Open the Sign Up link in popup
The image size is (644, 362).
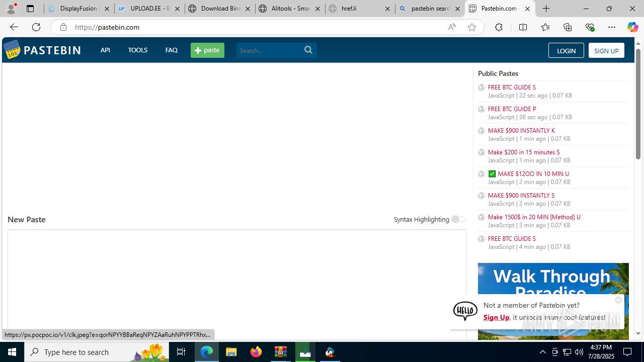496,317
